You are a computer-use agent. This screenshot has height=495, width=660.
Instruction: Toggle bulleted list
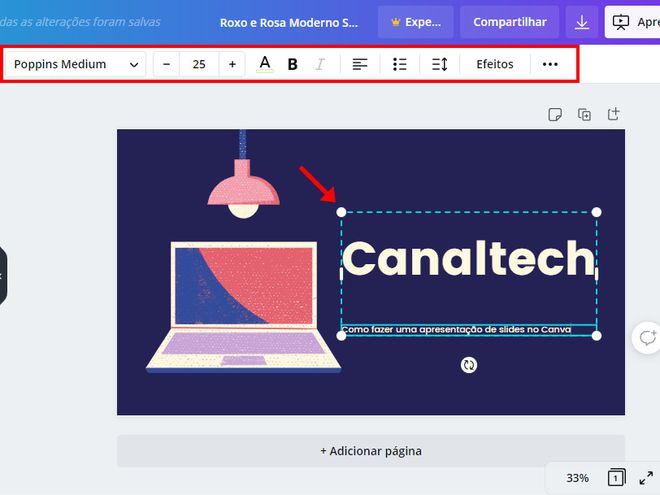coord(399,64)
